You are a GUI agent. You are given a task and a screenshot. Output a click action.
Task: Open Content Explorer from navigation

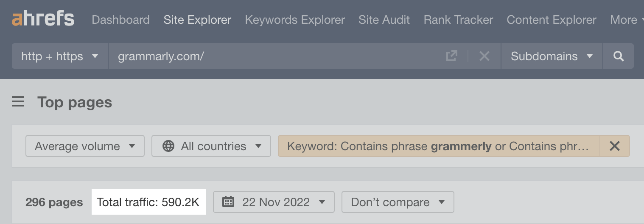click(552, 20)
